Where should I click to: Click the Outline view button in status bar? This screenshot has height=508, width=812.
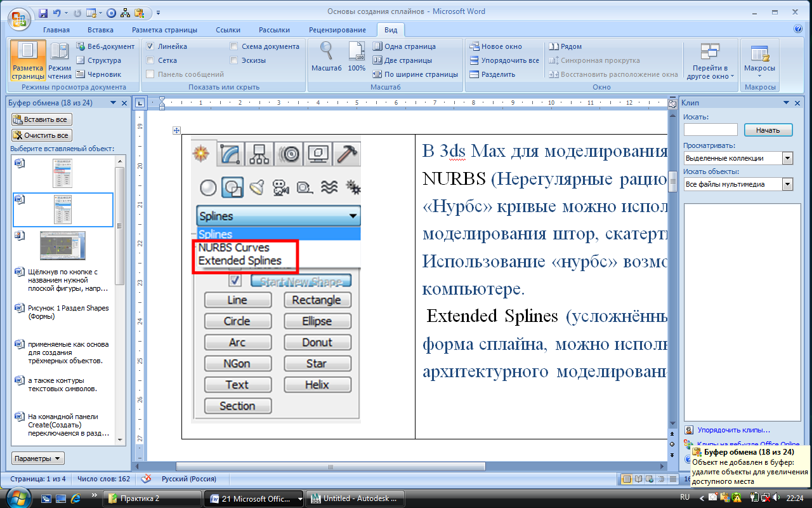tap(661, 479)
